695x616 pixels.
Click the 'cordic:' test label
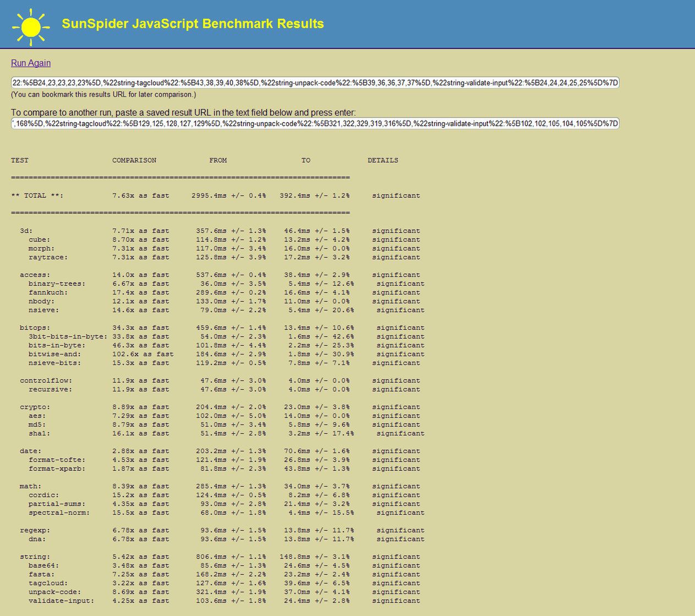click(x=44, y=495)
